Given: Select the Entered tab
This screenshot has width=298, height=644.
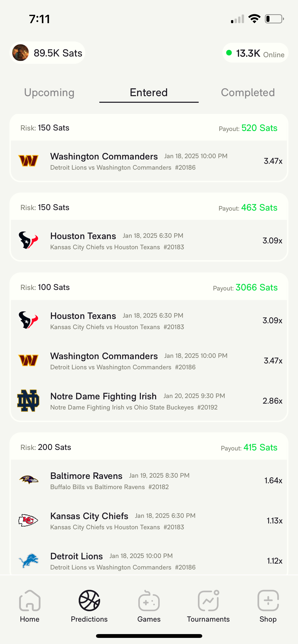Looking at the screenshot, I should [149, 93].
